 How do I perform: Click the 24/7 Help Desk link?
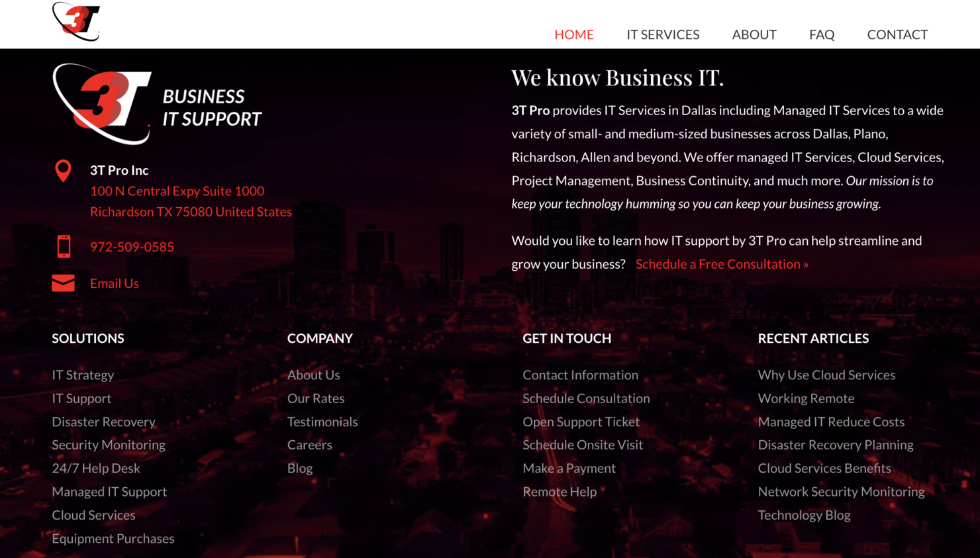(95, 468)
